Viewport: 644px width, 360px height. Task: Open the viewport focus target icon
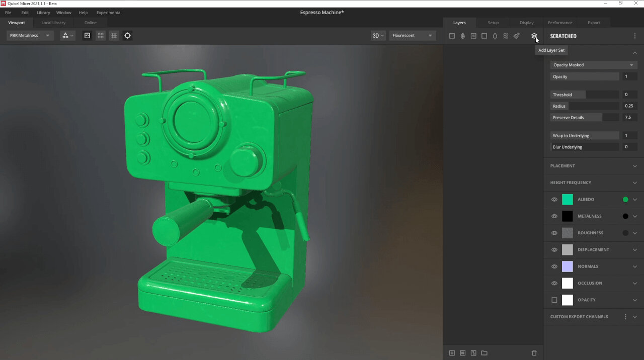127,36
